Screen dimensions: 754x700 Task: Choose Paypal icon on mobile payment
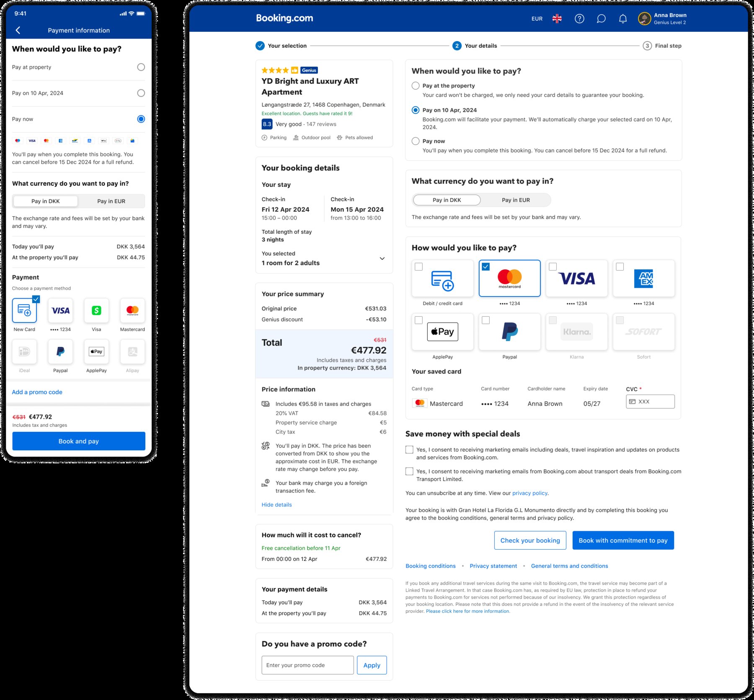pos(60,351)
